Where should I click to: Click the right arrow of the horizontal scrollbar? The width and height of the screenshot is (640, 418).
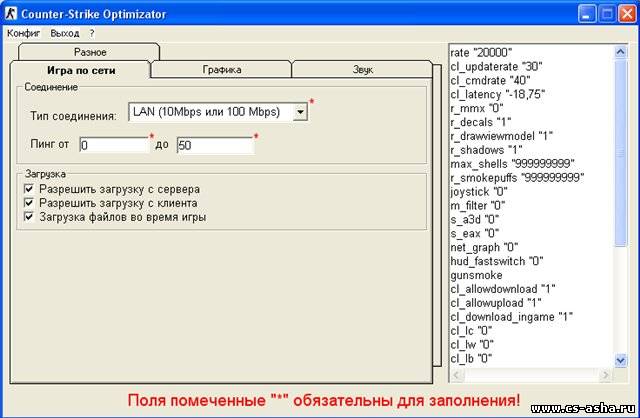[605, 375]
